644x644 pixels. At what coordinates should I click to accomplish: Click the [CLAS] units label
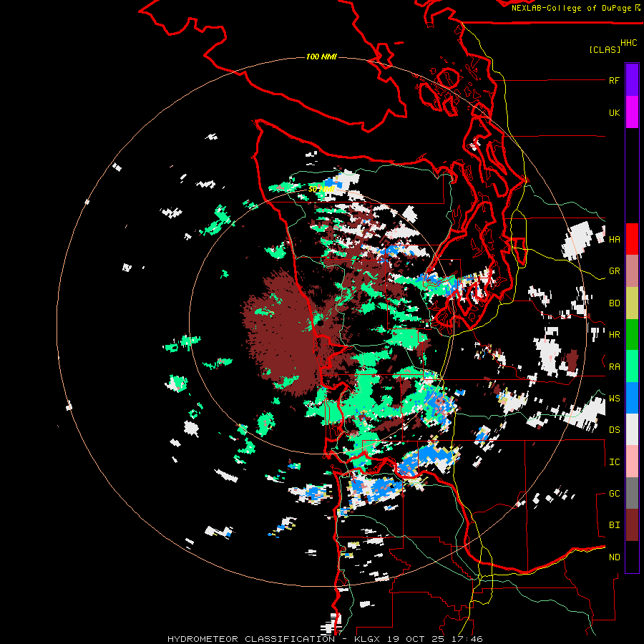605,49
